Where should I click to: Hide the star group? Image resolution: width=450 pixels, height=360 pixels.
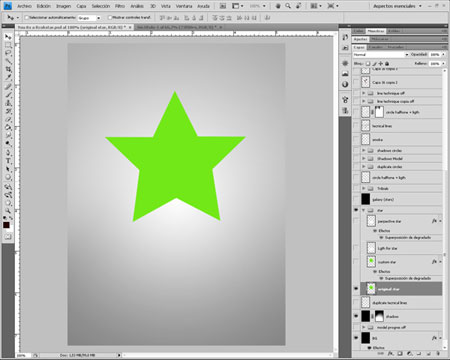click(x=356, y=210)
